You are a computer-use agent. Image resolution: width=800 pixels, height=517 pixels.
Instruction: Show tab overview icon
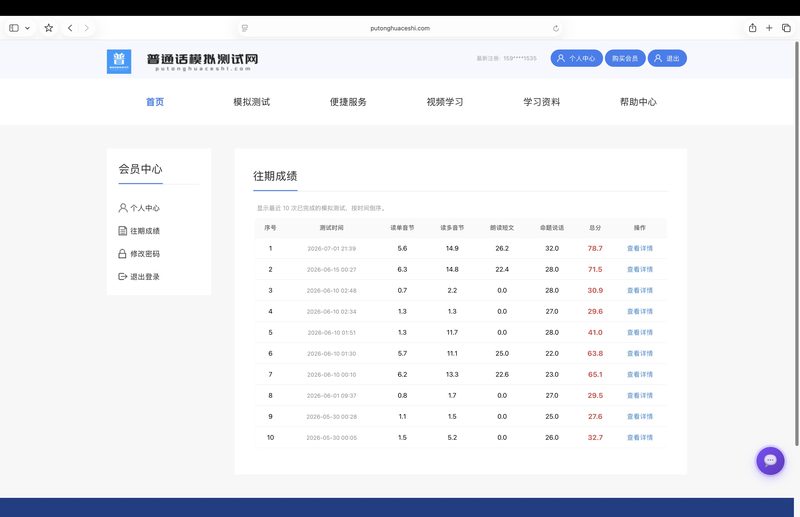pyautogui.click(x=786, y=28)
